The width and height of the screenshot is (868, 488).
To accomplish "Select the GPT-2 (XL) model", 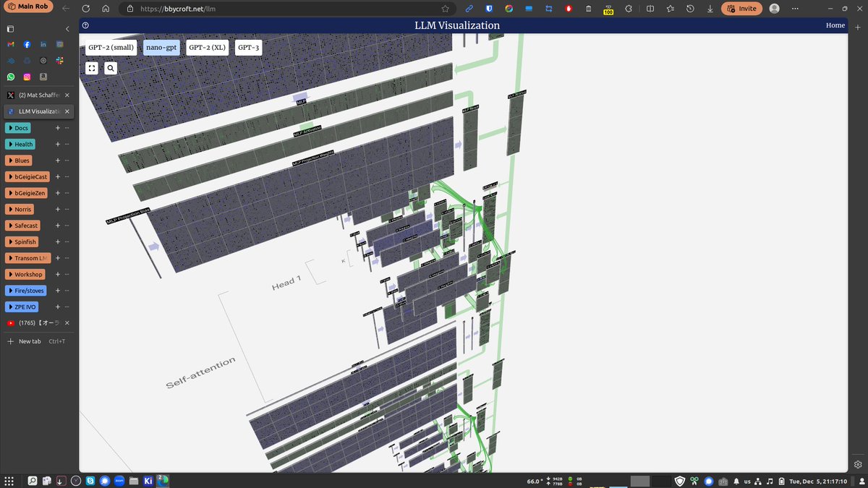I will coord(207,48).
